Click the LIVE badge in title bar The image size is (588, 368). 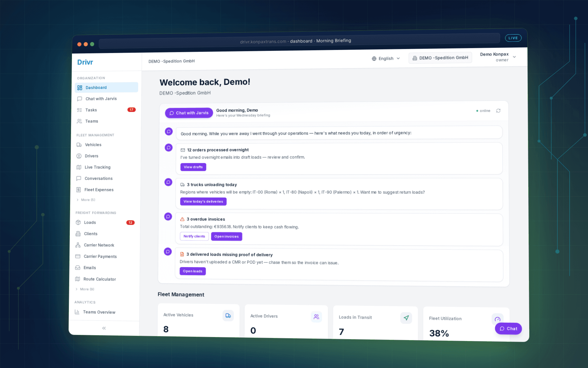click(x=513, y=38)
